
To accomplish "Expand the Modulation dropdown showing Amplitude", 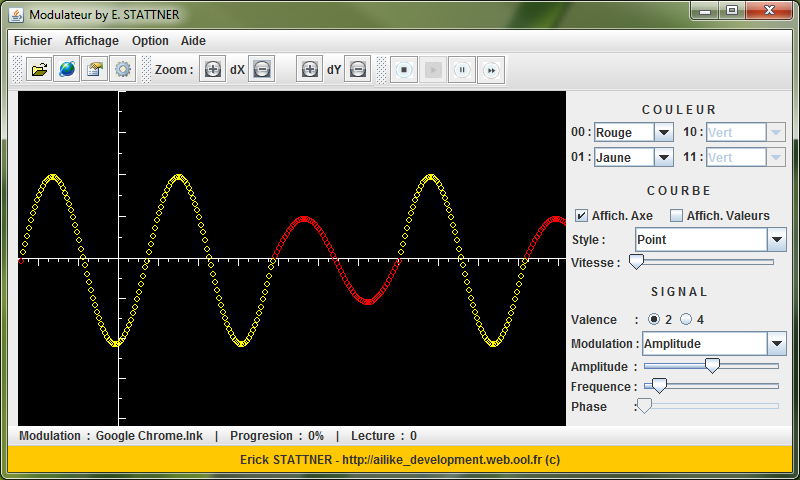I will point(714,344).
